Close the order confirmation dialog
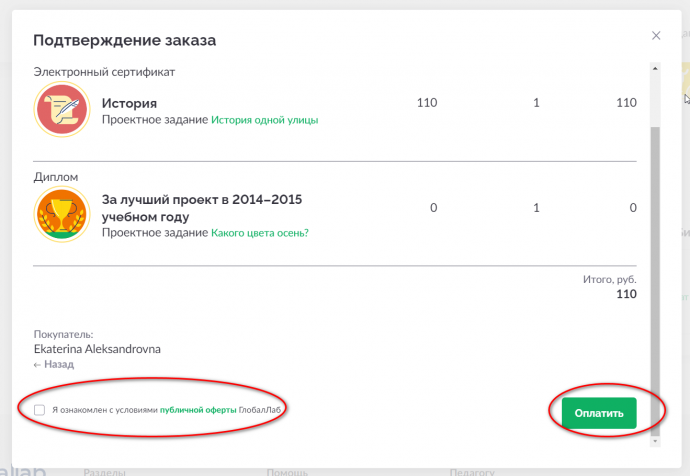690x476 pixels. (656, 36)
